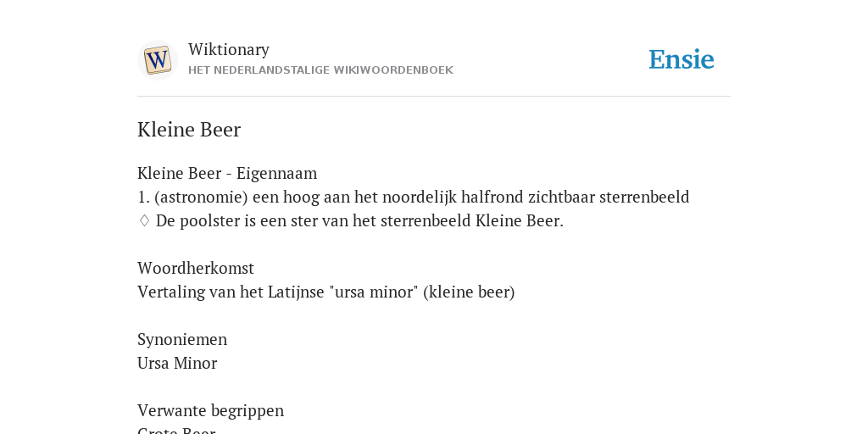Click the Wiktionary W logo icon

coord(157,60)
